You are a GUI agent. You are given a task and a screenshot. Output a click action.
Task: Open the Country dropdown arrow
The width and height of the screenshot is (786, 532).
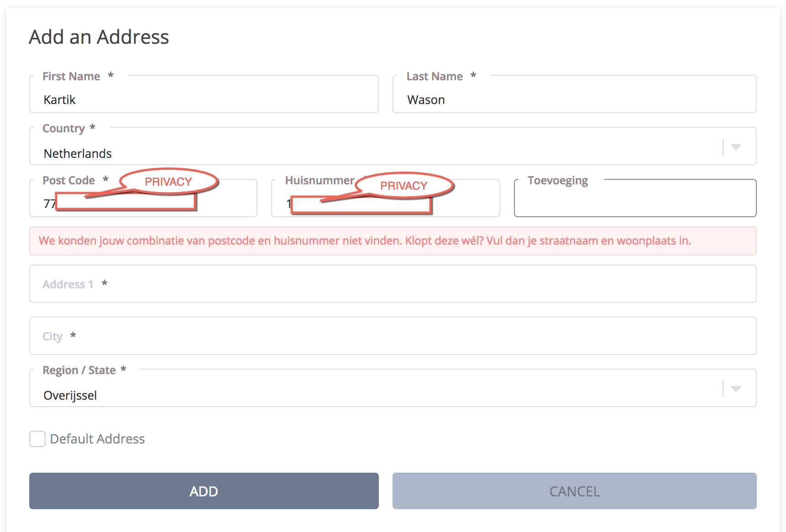coord(736,147)
